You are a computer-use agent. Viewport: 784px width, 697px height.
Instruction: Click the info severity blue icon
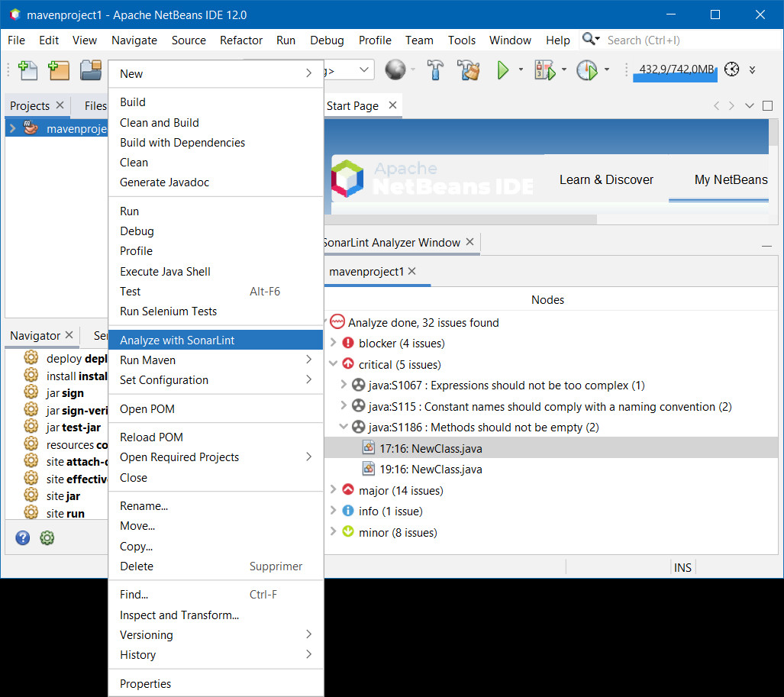(348, 511)
